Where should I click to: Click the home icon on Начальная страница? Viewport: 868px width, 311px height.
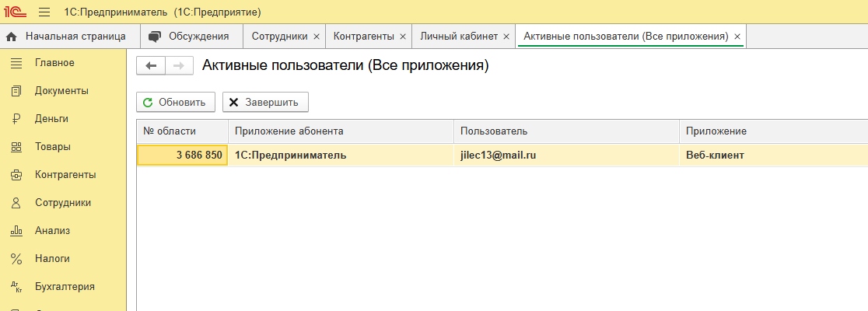tap(12, 37)
